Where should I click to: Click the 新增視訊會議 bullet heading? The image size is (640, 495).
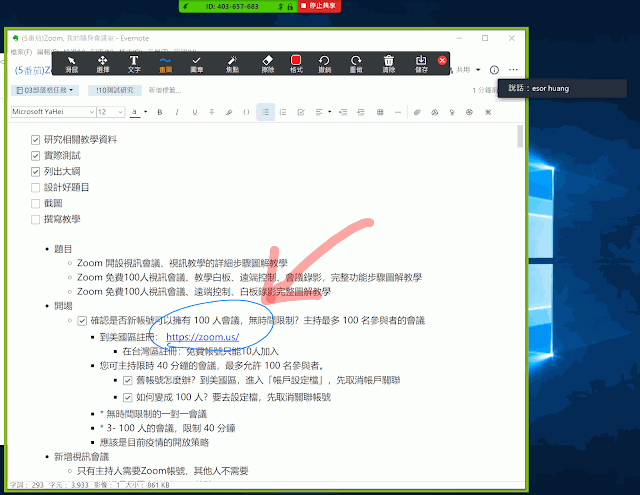tap(82, 457)
